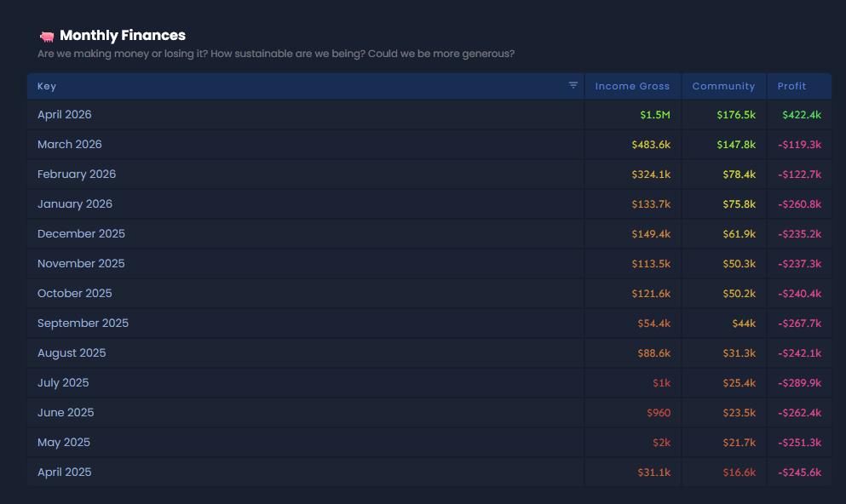This screenshot has height=504, width=846.
Task: Sort by Income Gross column header
Action: [632, 86]
